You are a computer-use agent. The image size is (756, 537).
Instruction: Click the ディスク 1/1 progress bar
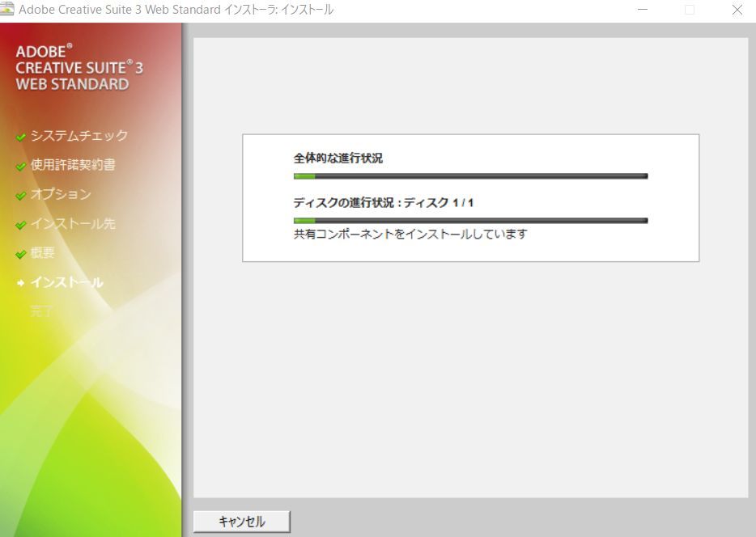[469, 219]
